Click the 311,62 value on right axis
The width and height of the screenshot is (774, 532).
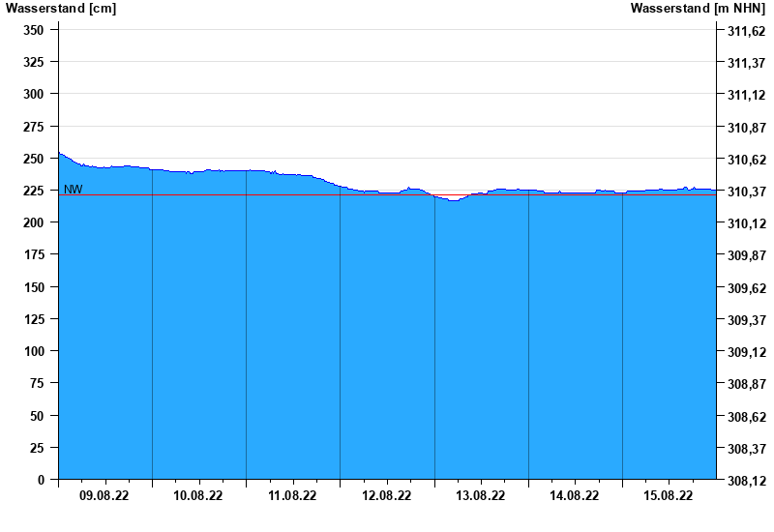(746, 31)
